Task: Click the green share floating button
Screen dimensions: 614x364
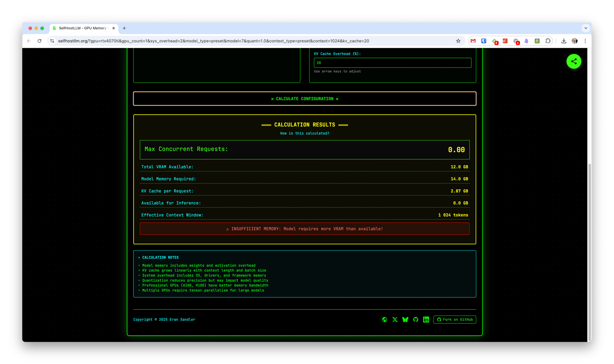Action: pos(573,61)
